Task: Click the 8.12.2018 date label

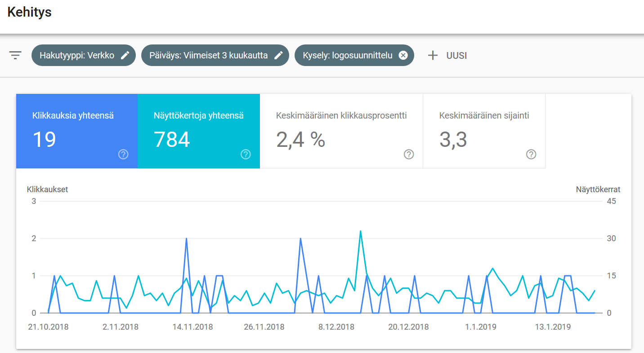Action: tap(336, 327)
